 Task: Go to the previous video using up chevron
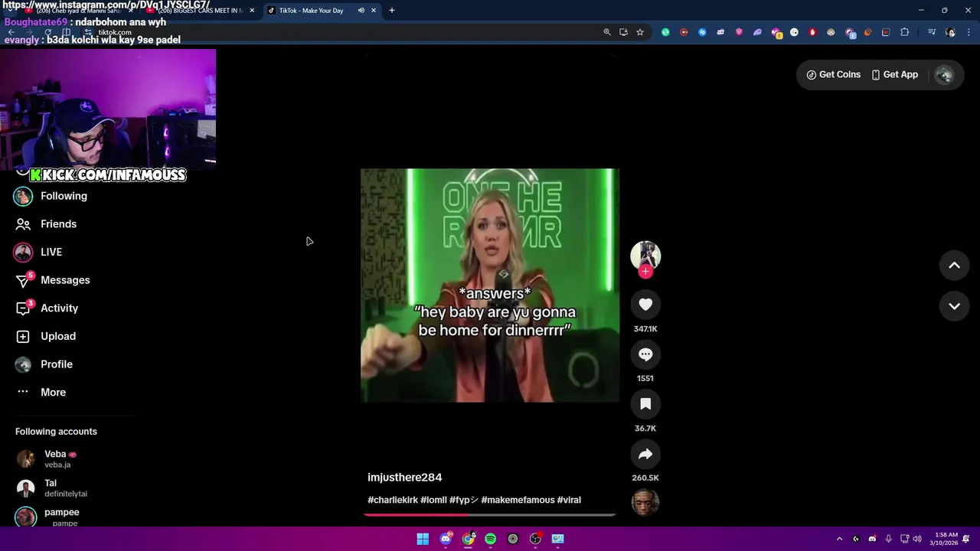[x=954, y=266]
